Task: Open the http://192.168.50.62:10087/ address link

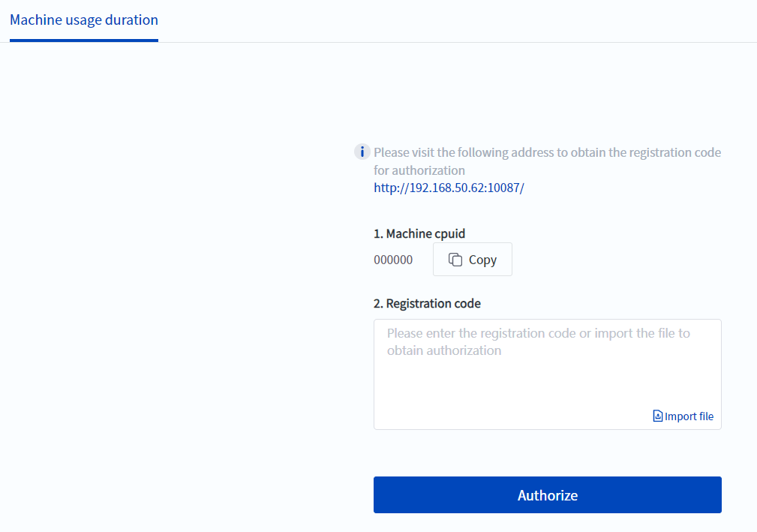Action: point(449,188)
